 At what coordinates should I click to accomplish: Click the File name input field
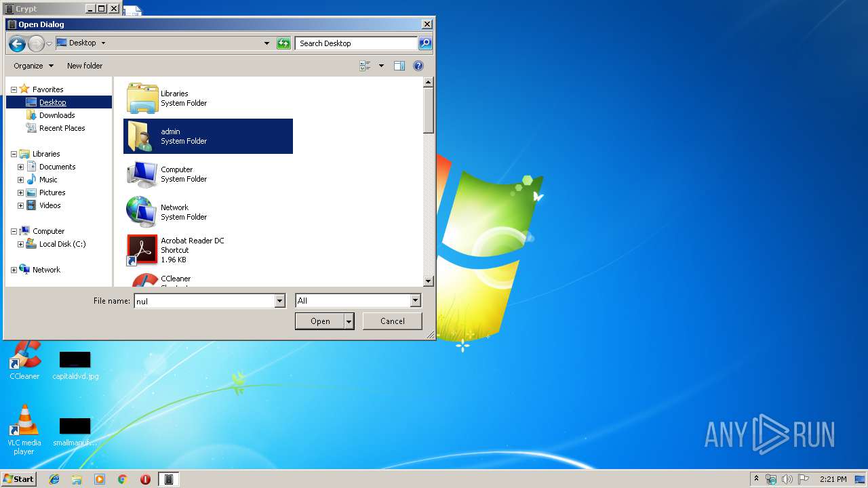204,301
